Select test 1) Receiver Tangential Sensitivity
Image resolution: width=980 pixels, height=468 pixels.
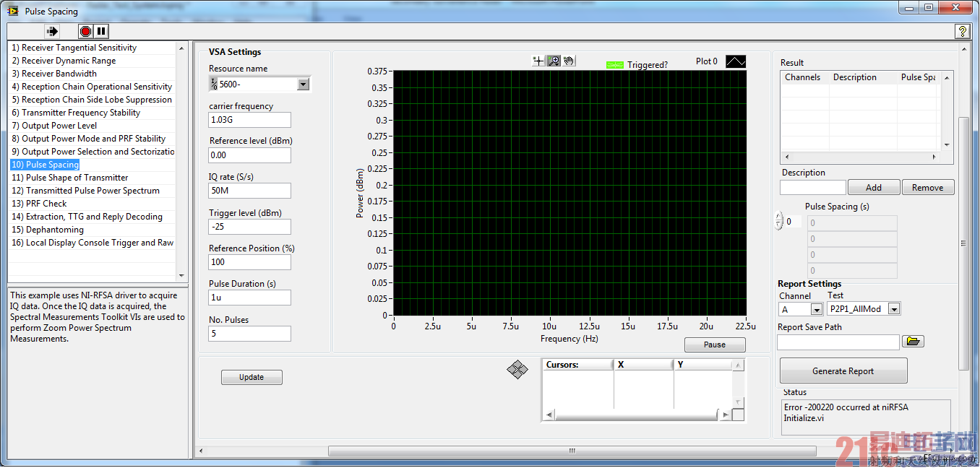point(92,48)
